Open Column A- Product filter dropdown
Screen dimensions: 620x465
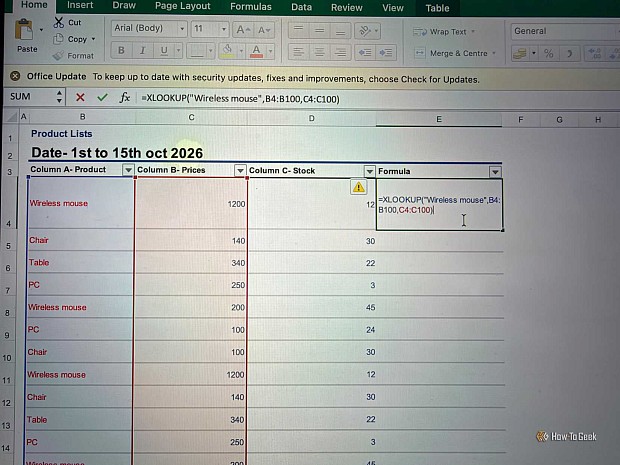pos(128,170)
